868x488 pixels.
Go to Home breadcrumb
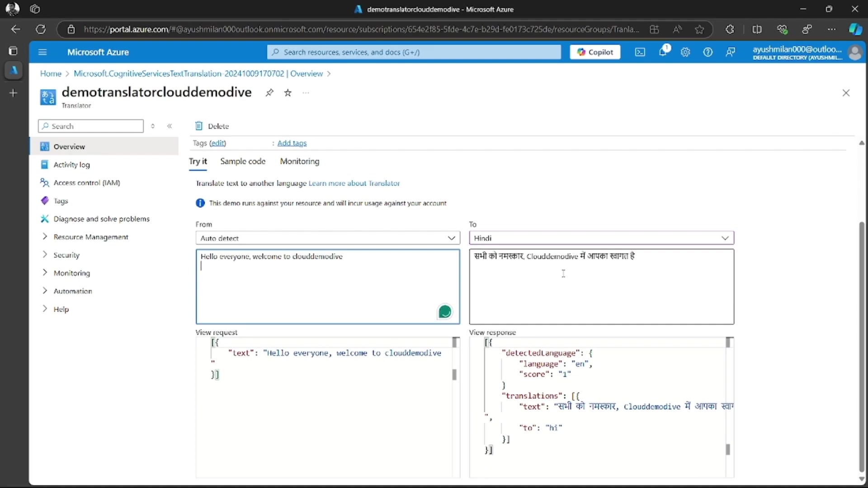pos(51,73)
